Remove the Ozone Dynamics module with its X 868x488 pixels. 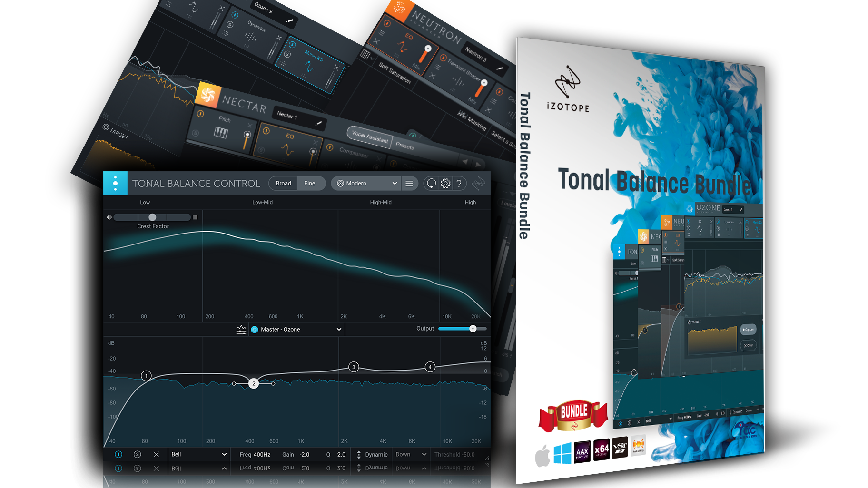point(279,38)
